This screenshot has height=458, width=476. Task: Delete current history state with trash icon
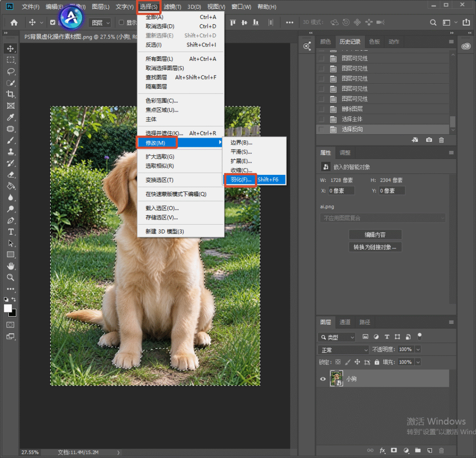[x=442, y=140]
